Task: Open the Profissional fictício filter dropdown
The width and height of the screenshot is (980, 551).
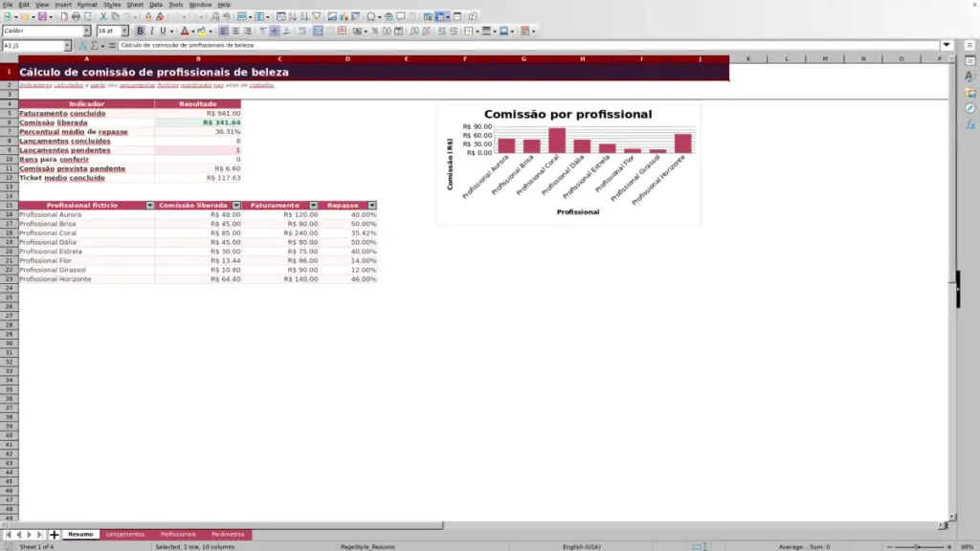Action: [150, 206]
